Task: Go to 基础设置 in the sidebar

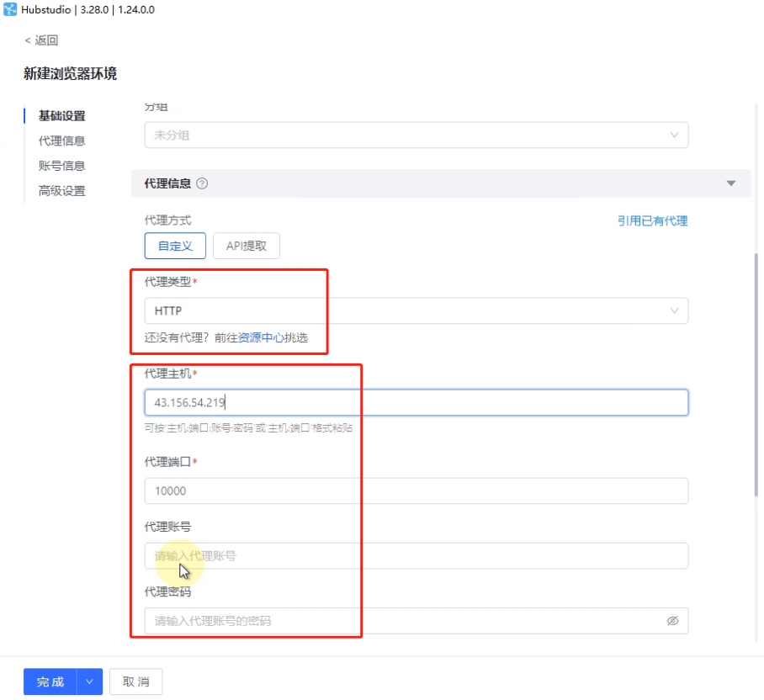Action: (61, 116)
